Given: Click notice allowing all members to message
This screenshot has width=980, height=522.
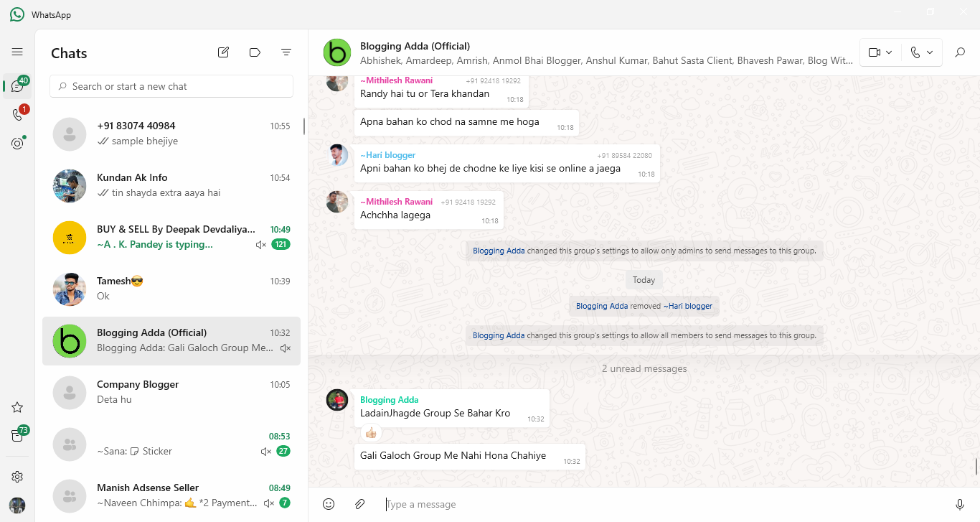Looking at the screenshot, I should point(644,335).
